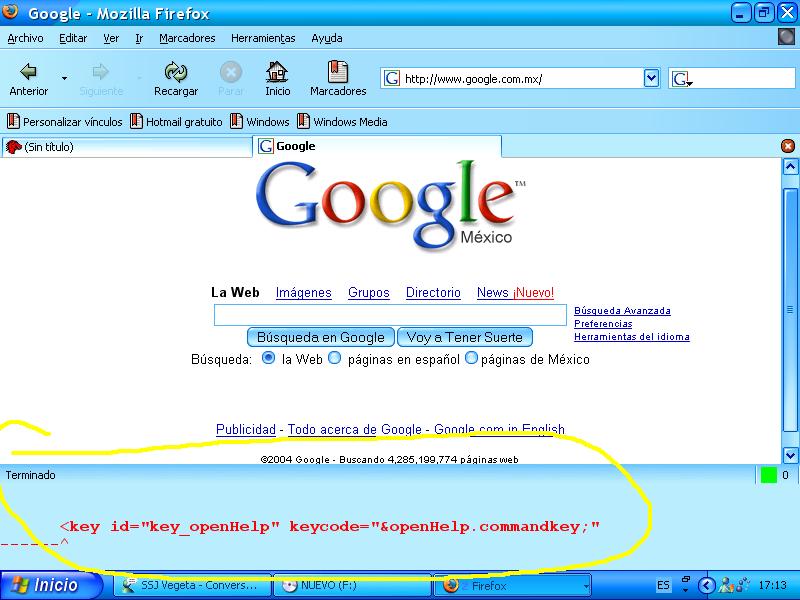The height and width of the screenshot is (600, 800).
Task: Click the vertical scrollbar thumb
Action: (790, 310)
